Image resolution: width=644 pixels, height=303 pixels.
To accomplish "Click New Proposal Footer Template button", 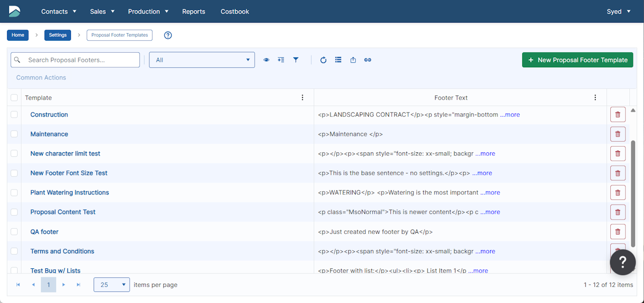I will [x=578, y=60].
